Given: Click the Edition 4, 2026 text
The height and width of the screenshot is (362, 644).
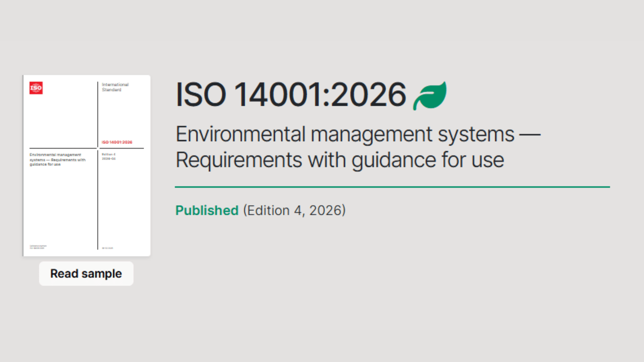Looking at the screenshot, I should (294, 210).
